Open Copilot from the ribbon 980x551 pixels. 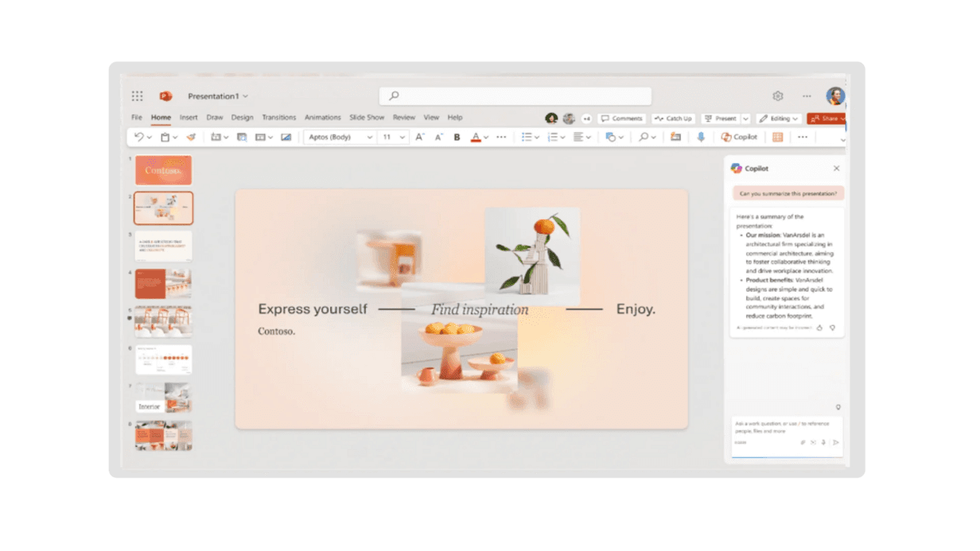pos(739,138)
